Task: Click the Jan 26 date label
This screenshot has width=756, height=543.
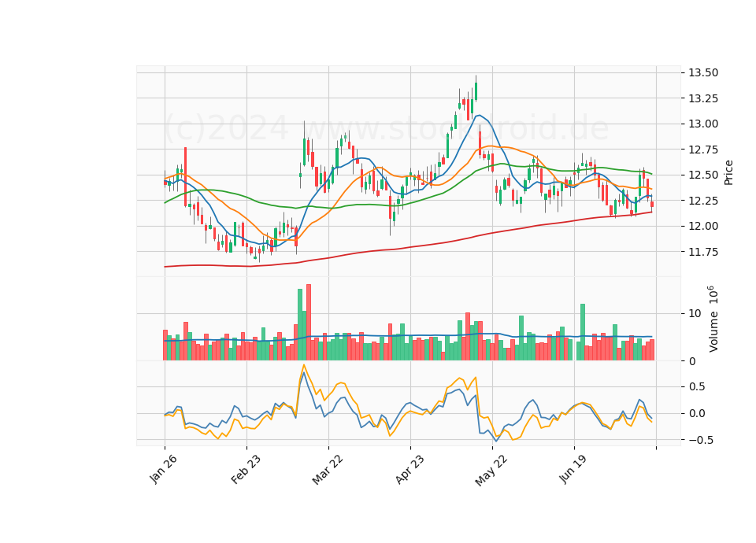Action: point(163,469)
